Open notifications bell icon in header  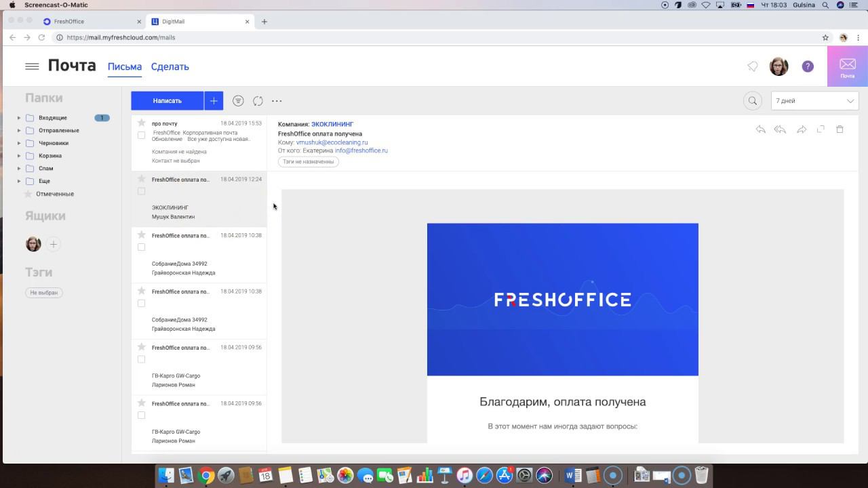tap(753, 66)
